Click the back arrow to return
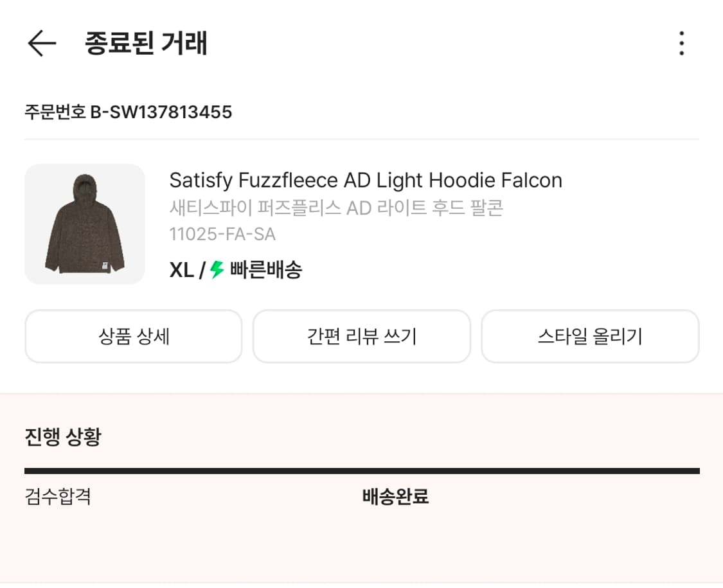723x588 pixels. tap(40, 44)
